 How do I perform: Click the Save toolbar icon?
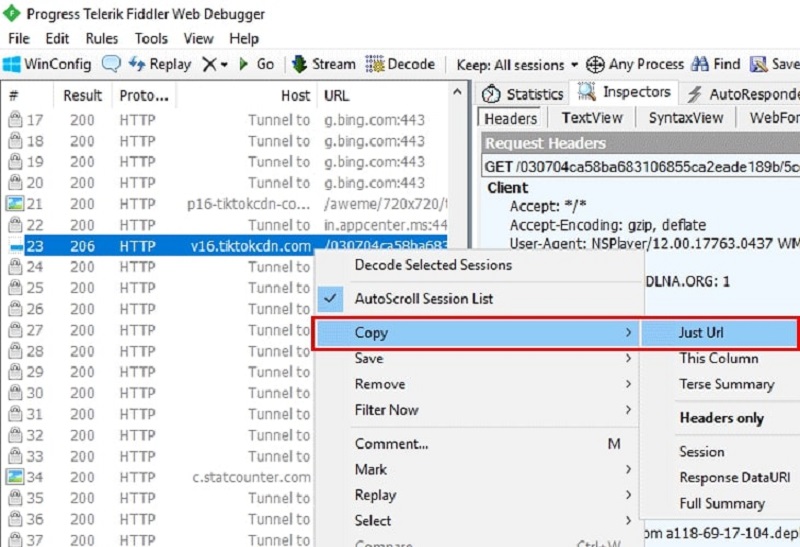759,64
